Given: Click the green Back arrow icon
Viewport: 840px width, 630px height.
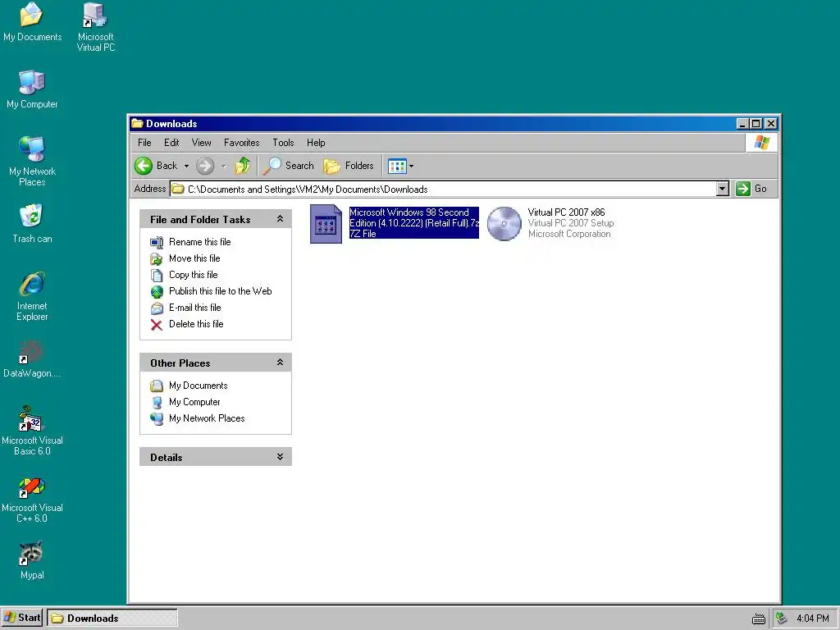Looking at the screenshot, I should (x=144, y=166).
